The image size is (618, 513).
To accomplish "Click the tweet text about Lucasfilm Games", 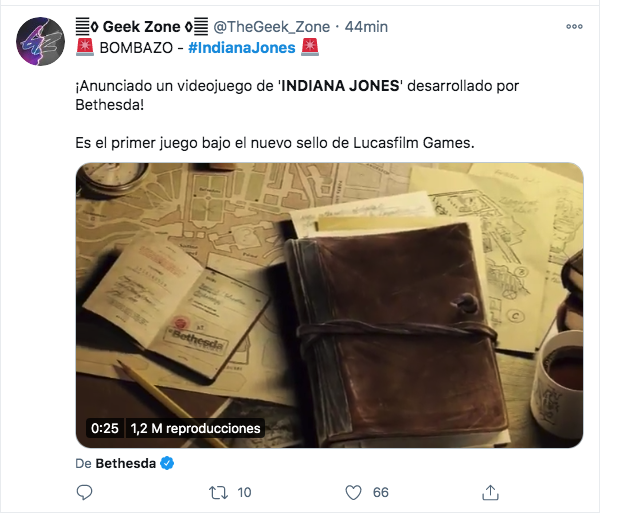I will pyautogui.click(x=275, y=143).
